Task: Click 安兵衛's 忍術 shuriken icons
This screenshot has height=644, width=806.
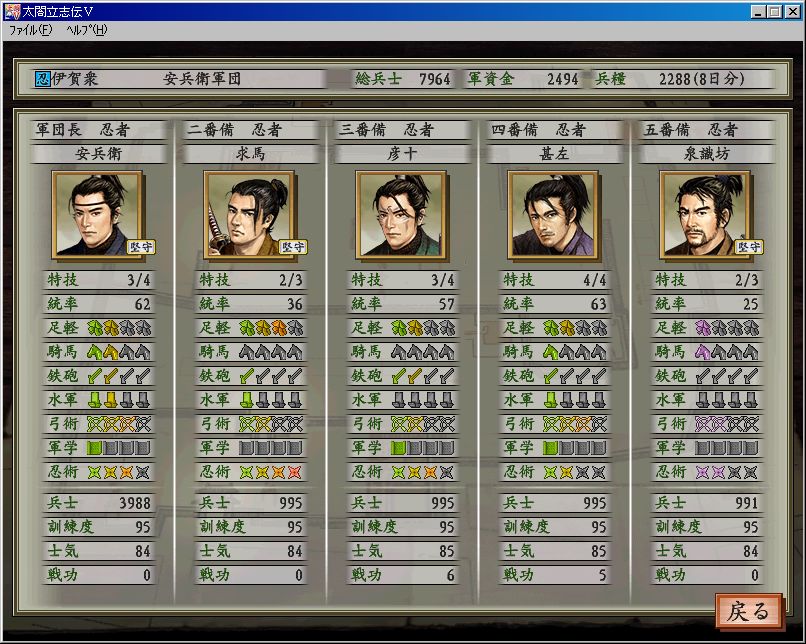Action: pyautogui.click(x=119, y=472)
